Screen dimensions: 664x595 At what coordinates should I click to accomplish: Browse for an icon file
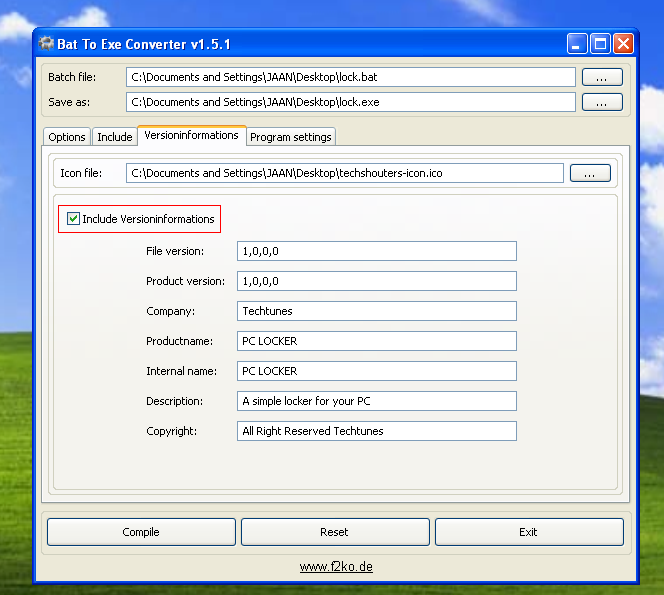pos(590,173)
